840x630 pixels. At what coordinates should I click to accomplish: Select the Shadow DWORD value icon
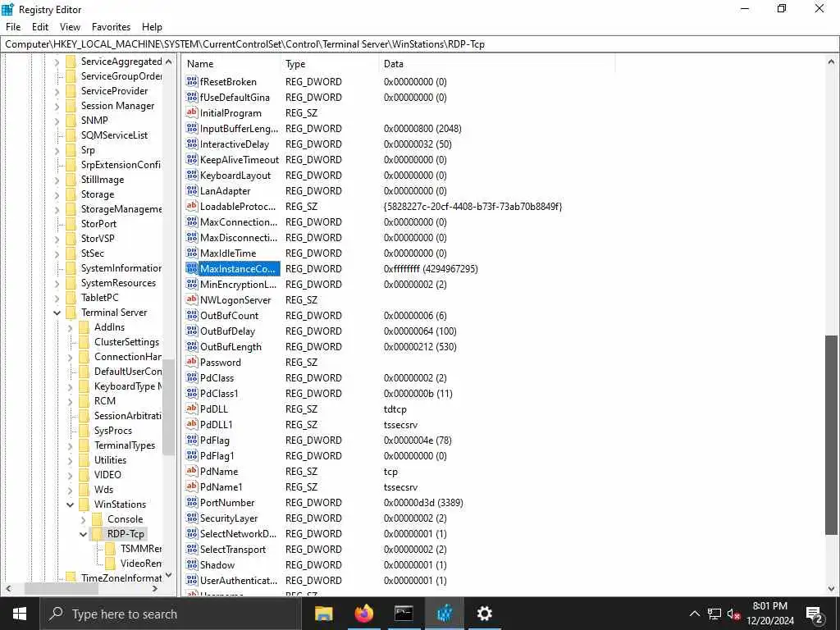click(x=192, y=564)
